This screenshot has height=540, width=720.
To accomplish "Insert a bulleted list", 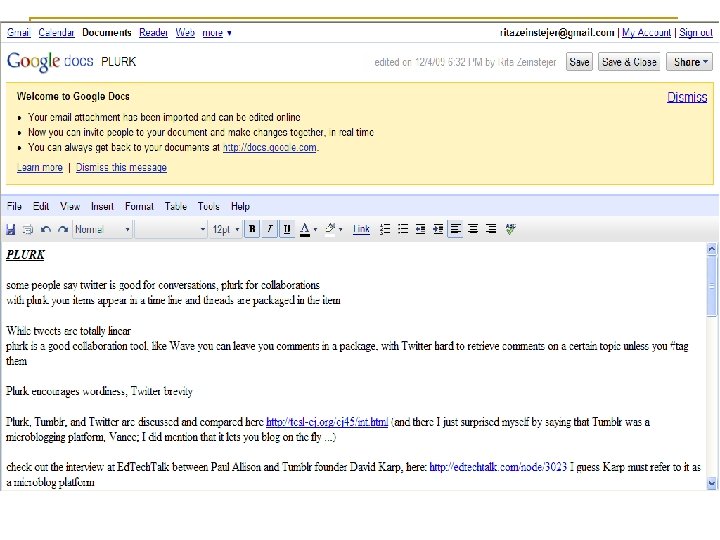I will click(x=403, y=229).
